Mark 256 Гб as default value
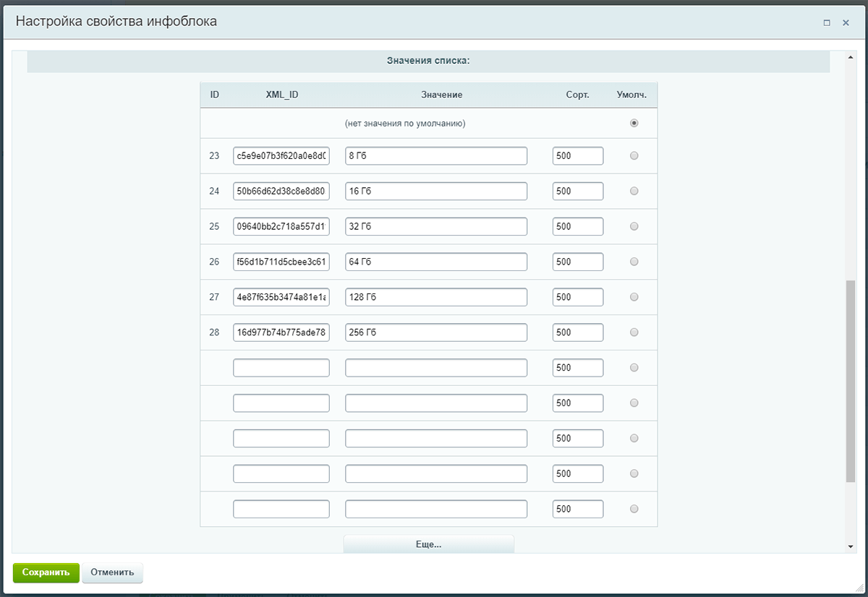Screen dimensions: 868x597 (x=634, y=332)
